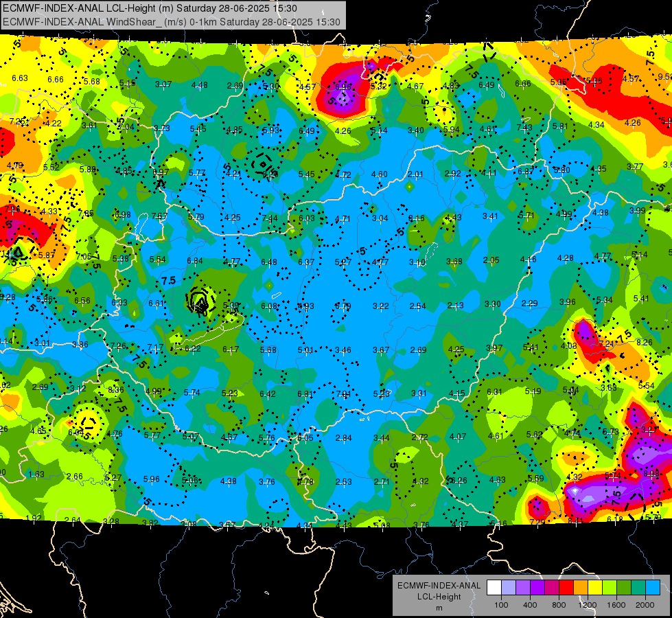Click the legend label 1200

click(588, 605)
